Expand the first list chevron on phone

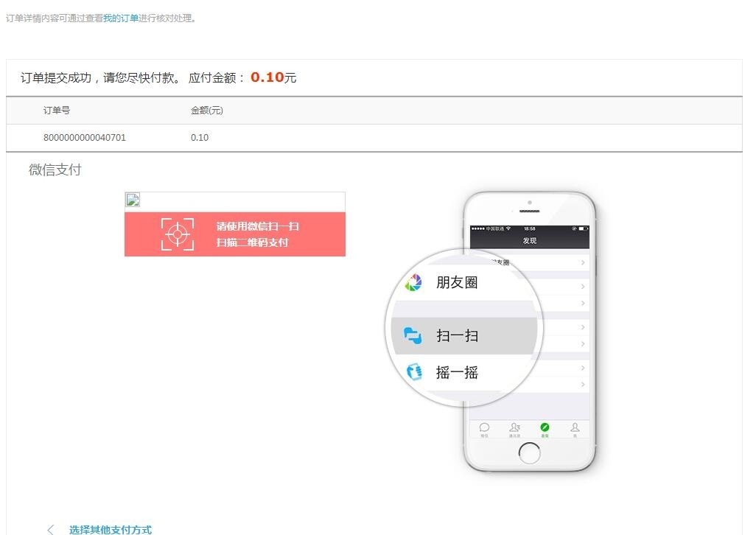click(583, 262)
